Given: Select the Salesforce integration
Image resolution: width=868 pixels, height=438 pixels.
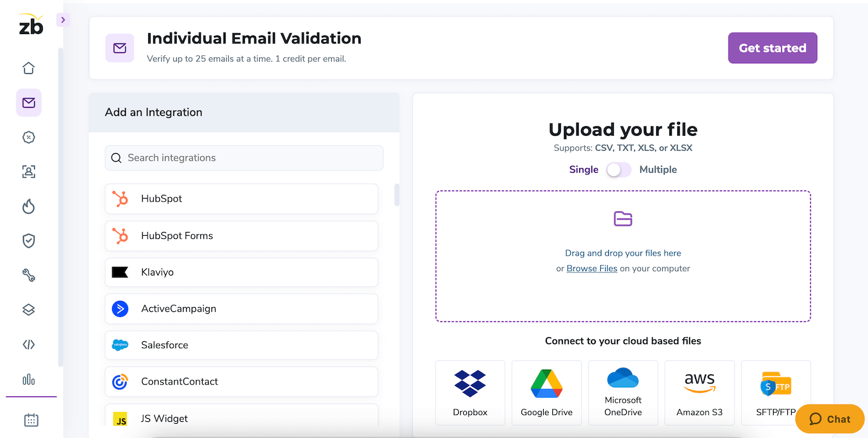Looking at the screenshot, I should 241,345.
